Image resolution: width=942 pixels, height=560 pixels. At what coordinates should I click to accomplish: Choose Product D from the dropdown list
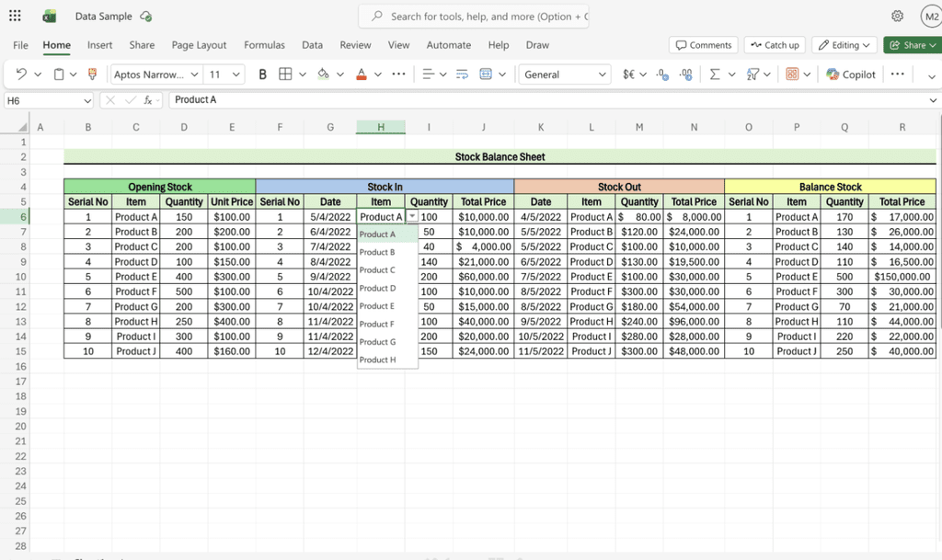click(377, 288)
